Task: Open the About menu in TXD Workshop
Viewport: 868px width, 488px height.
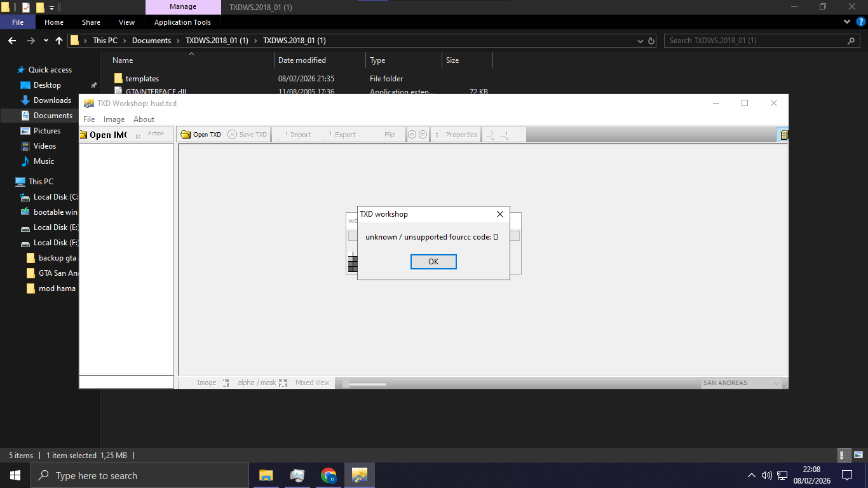Action: [x=144, y=119]
